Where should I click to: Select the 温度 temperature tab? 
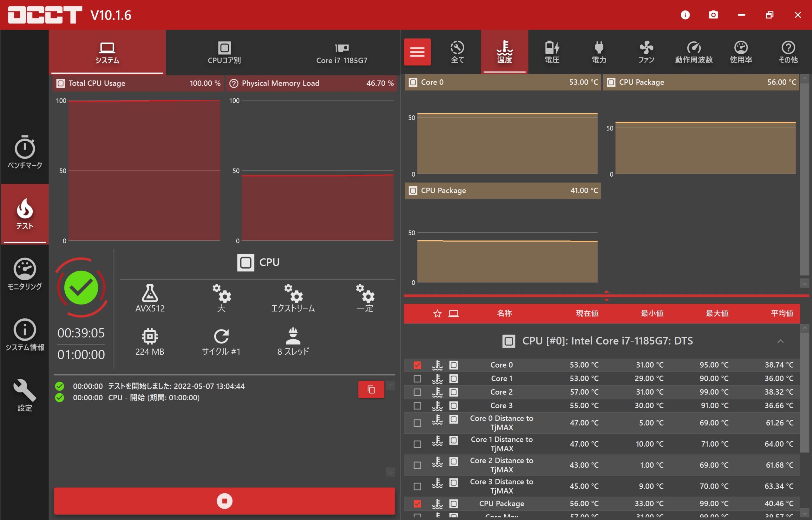(x=505, y=52)
